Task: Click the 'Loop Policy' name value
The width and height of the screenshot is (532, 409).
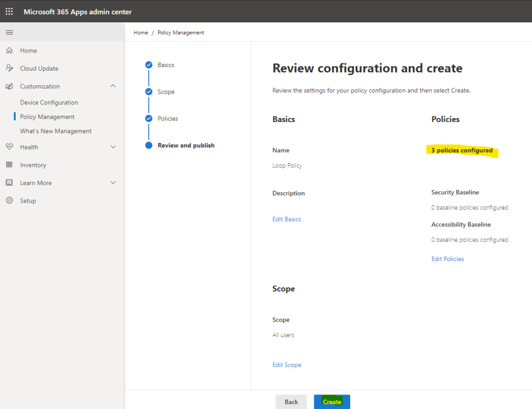Action: coord(287,166)
